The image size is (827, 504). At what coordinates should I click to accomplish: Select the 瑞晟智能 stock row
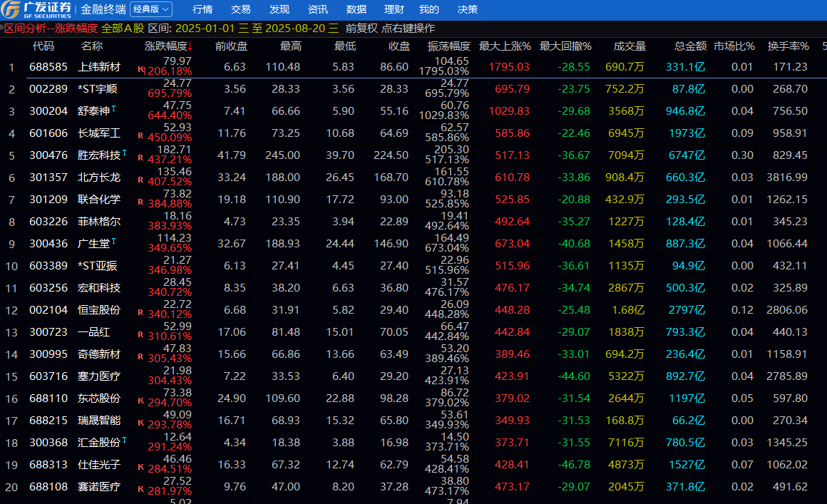coord(413,421)
